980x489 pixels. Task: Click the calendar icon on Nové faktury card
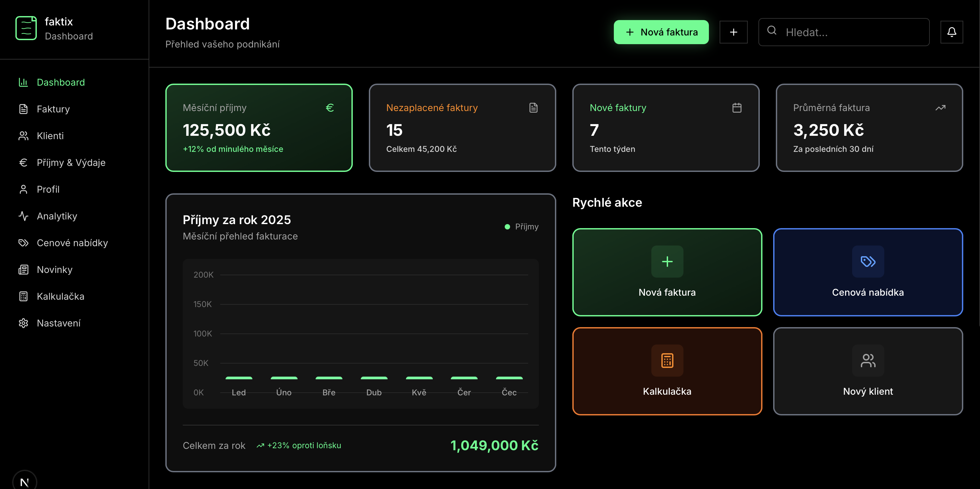[737, 108]
